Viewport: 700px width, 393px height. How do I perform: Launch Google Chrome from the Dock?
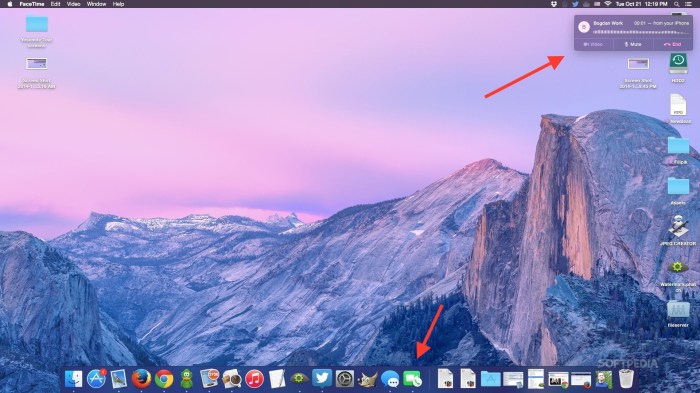tap(164, 379)
